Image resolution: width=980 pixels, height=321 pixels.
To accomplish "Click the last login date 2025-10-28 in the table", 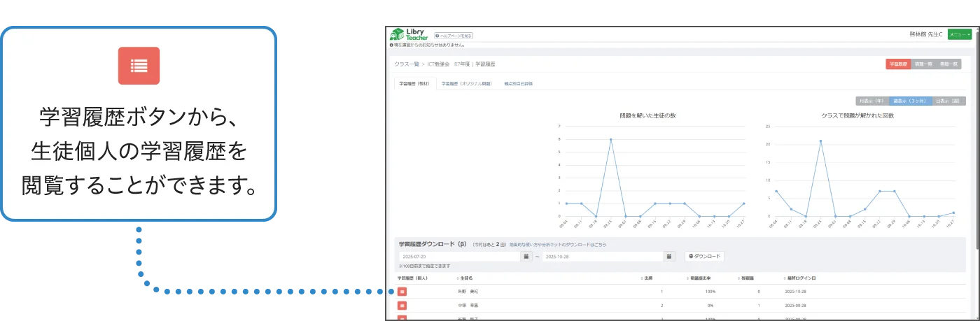I will click(x=797, y=292).
